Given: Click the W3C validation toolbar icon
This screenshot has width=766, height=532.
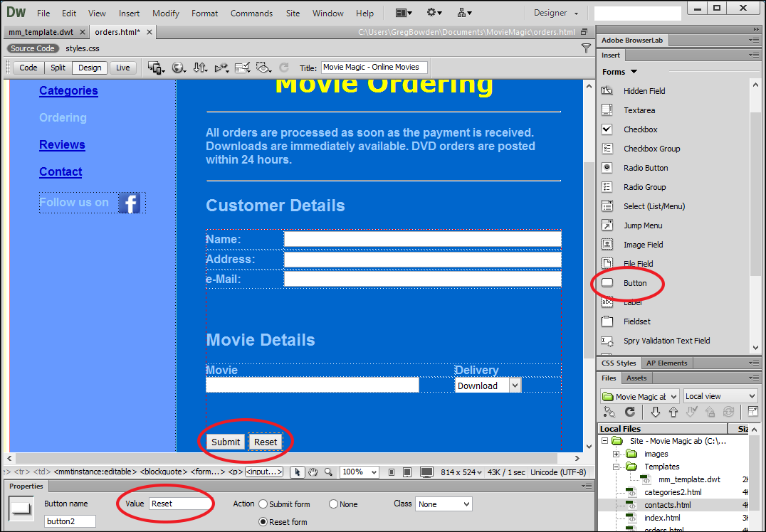Looking at the screenshot, I should 221,68.
